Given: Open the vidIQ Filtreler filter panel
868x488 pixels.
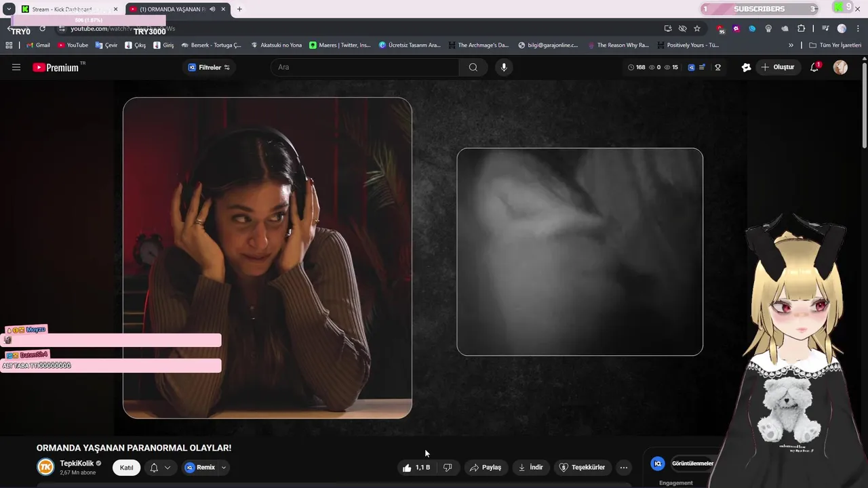Looking at the screenshot, I should click(x=209, y=67).
